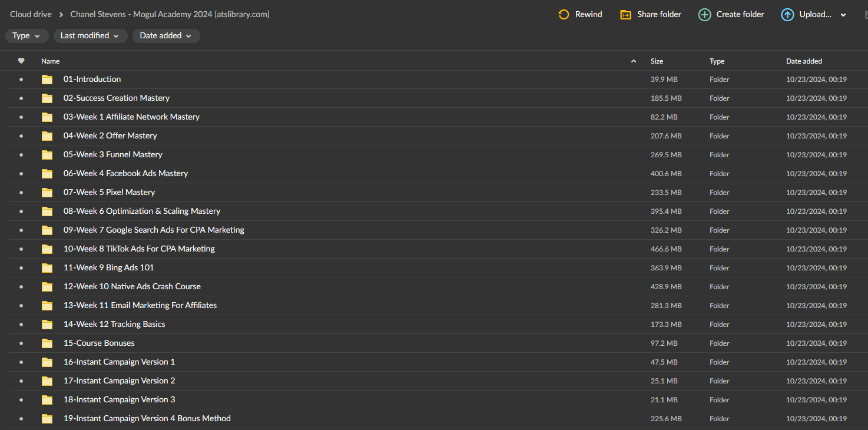Click folder icon for 06-Week 4 Facebook Ads Mastery

click(47, 174)
